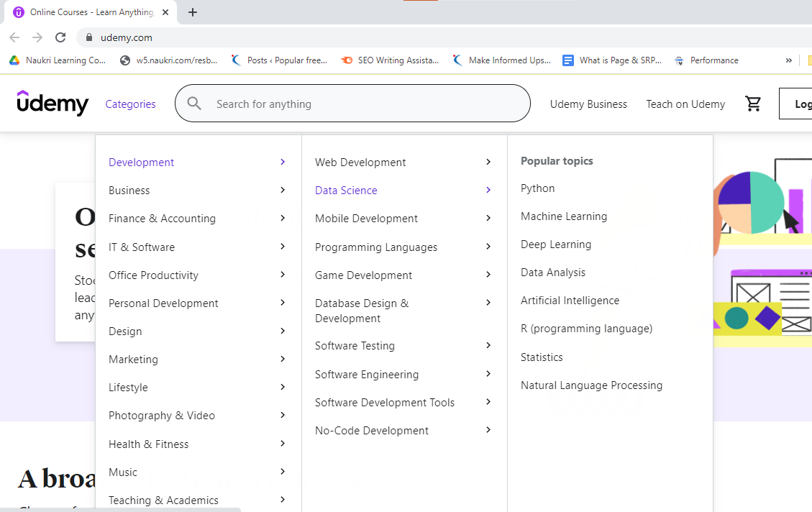Image resolution: width=812 pixels, height=512 pixels.
Task: Click the search magnifier icon
Action: (x=194, y=104)
